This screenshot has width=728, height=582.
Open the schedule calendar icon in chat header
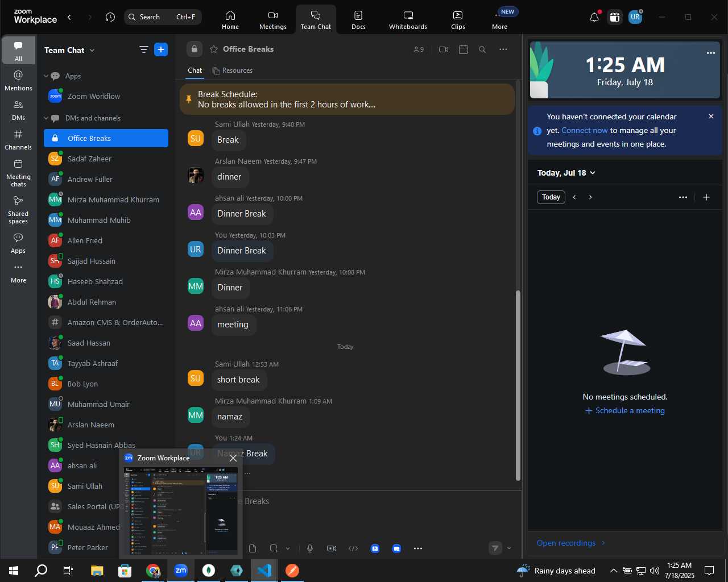(x=464, y=49)
